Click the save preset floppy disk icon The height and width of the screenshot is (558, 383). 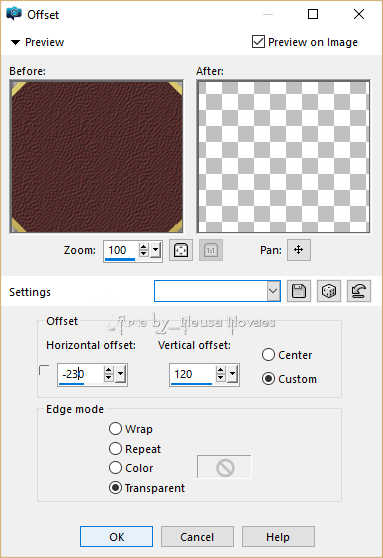(x=299, y=291)
